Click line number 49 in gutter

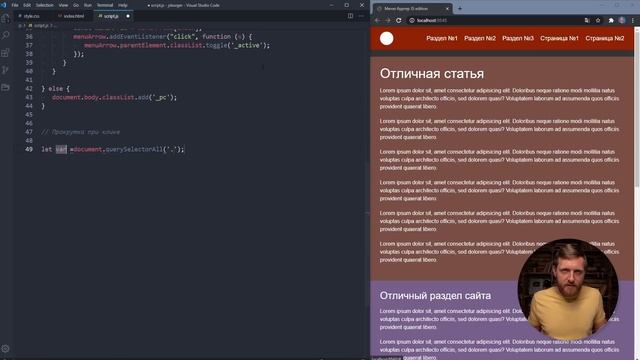point(29,149)
